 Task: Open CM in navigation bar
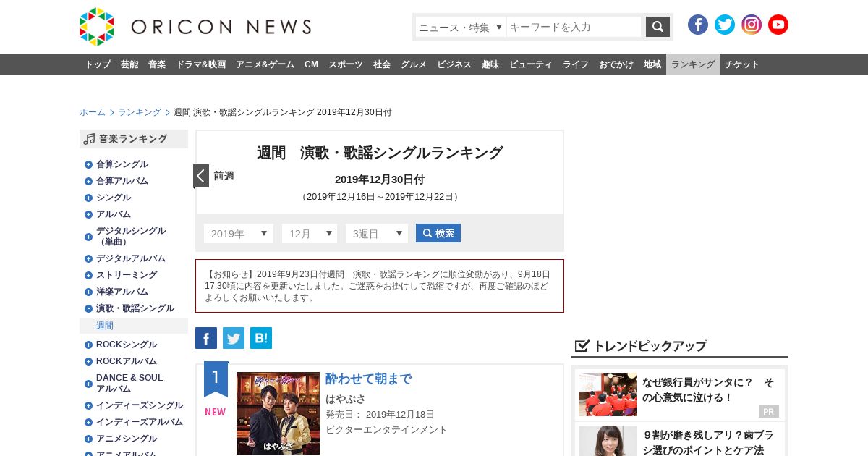pyautogui.click(x=311, y=64)
